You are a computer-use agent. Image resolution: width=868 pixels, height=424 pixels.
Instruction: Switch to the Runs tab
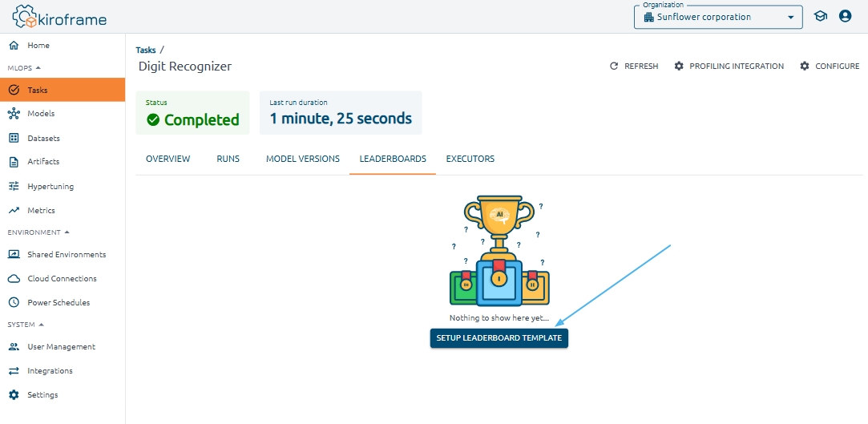coord(228,159)
